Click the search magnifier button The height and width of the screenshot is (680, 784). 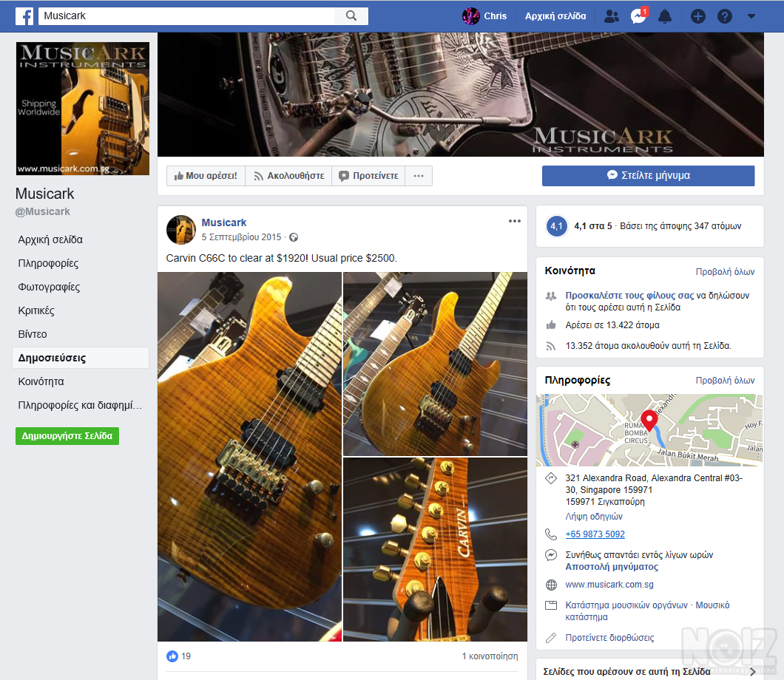tap(351, 16)
